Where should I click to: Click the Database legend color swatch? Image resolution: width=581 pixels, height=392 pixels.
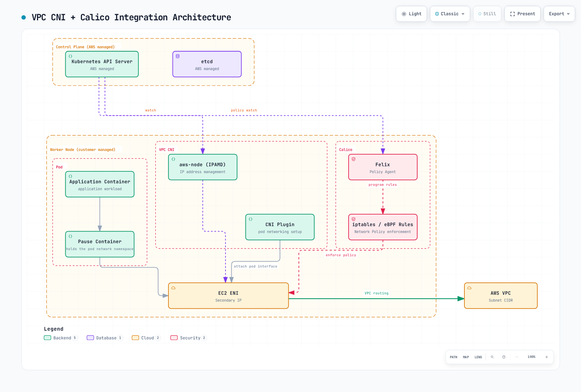click(90, 338)
